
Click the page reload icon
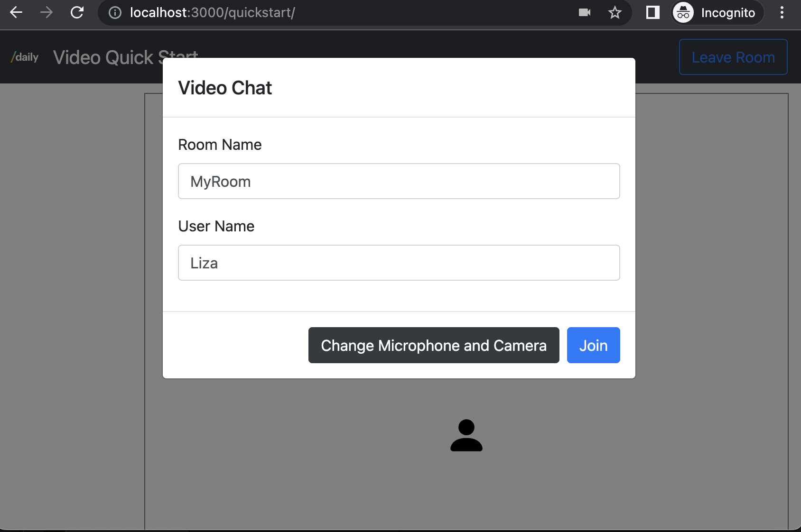(77, 13)
